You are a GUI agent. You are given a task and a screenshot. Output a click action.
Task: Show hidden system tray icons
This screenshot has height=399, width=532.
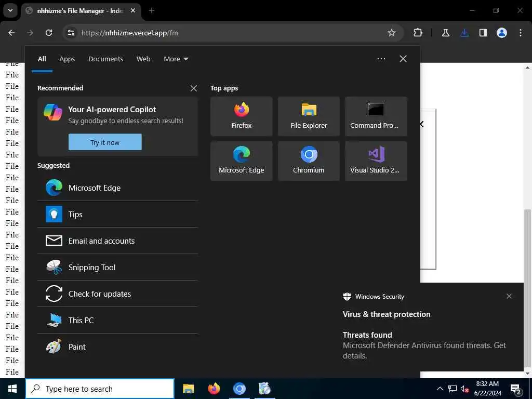tap(440, 389)
